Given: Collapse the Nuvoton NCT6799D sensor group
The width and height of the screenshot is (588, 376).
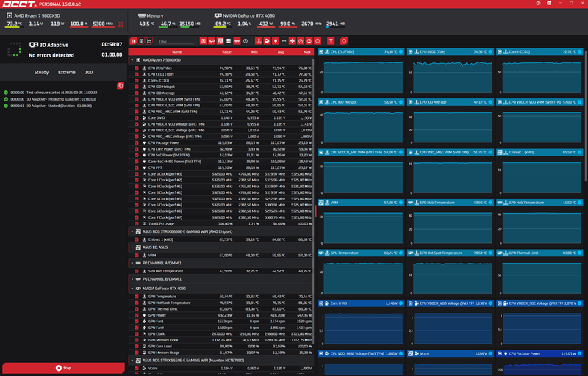Looking at the screenshot, I should pos(132,361).
